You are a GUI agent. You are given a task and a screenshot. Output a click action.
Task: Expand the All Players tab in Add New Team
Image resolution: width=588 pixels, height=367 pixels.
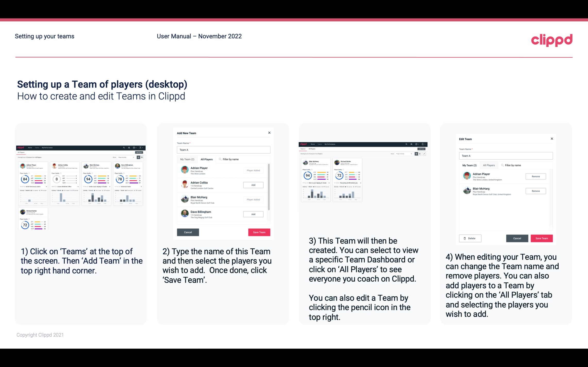click(206, 159)
